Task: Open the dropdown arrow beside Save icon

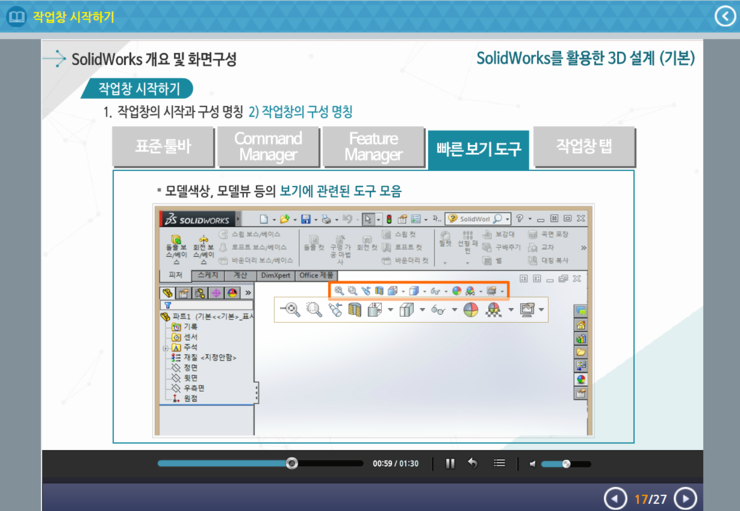Action: click(x=316, y=220)
